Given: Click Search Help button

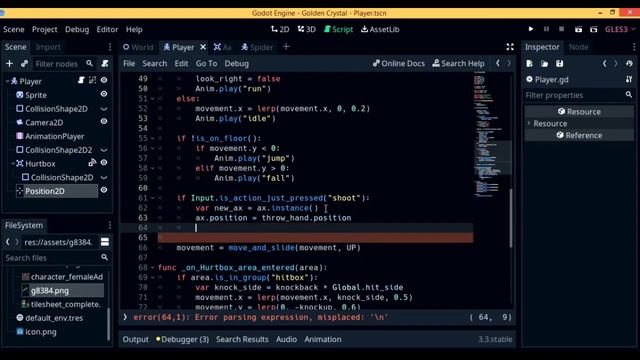Looking at the screenshot, I should point(458,63).
